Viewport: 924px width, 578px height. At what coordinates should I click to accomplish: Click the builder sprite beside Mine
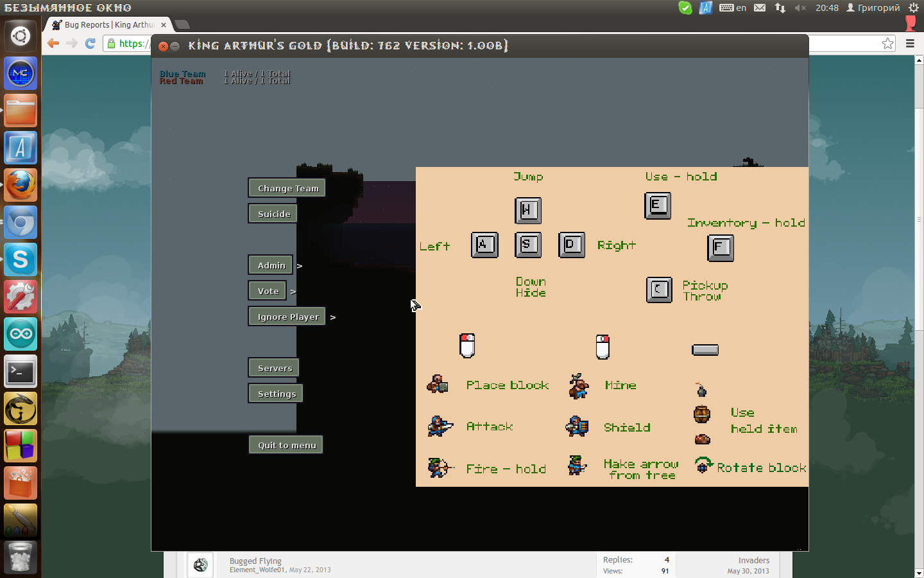[579, 385]
